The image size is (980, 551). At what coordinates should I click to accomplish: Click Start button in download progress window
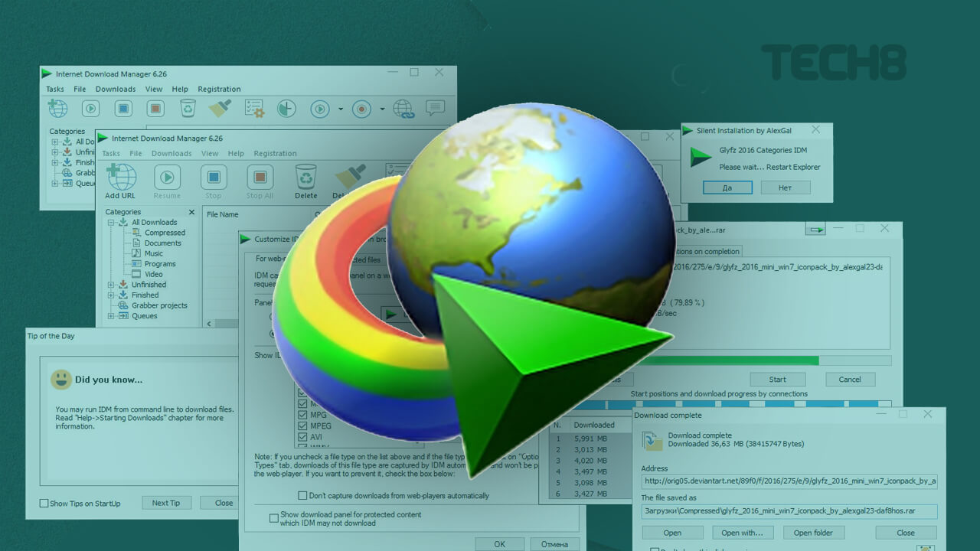click(777, 379)
